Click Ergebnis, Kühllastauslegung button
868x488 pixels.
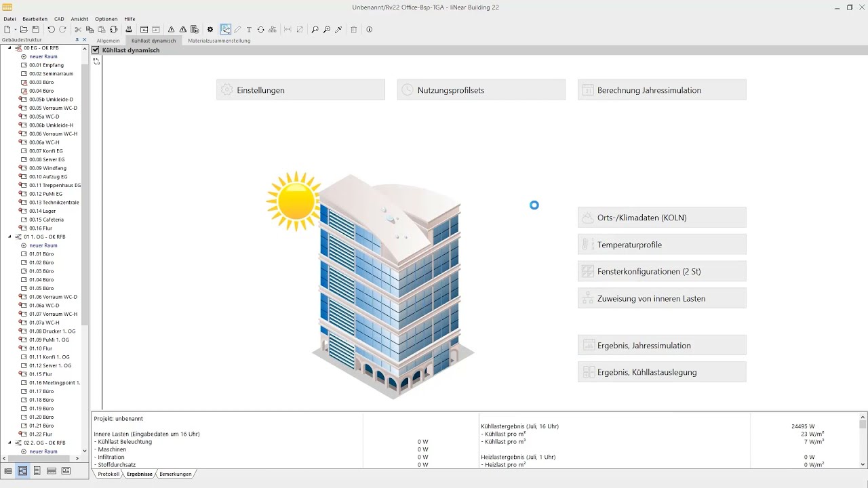click(x=662, y=372)
